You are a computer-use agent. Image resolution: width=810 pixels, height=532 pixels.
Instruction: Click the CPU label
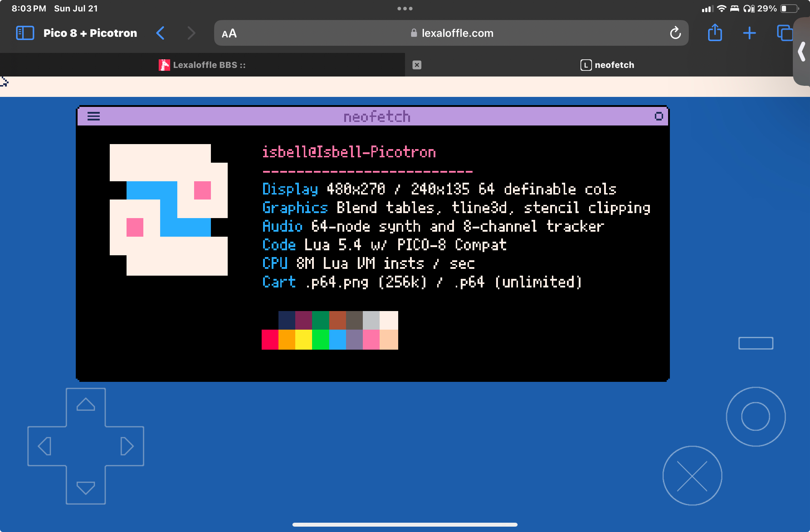click(x=275, y=263)
